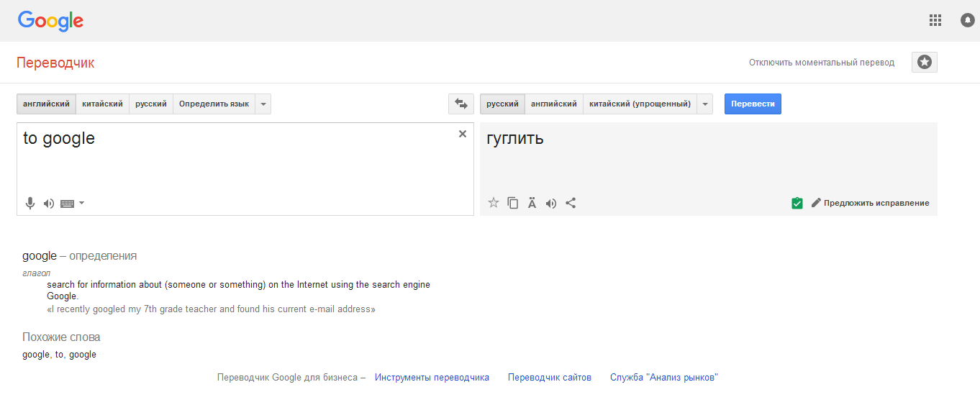The width and height of the screenshot is (980, 405).
Task: Open the virtual keyboard input tools dropdown
Action: tap(81, 204)
